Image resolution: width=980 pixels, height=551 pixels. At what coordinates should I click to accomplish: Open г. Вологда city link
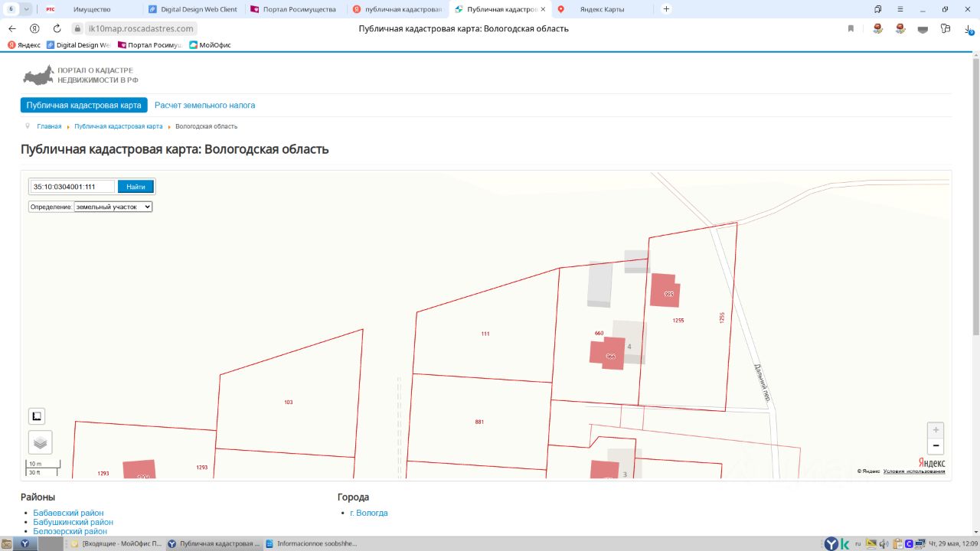point(369,513)
